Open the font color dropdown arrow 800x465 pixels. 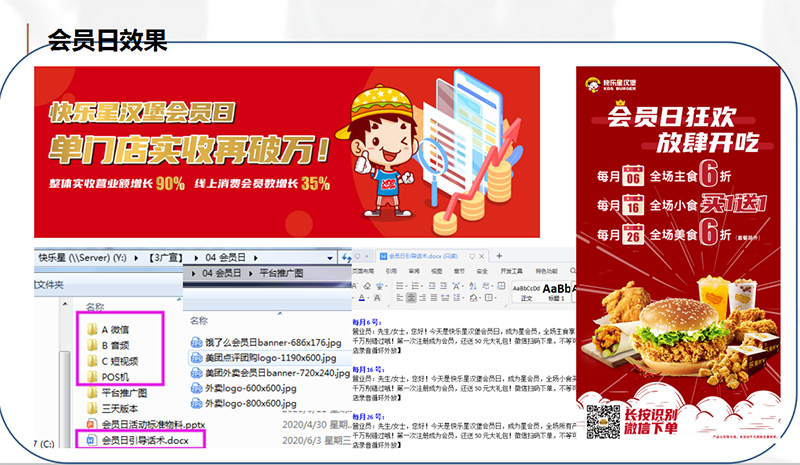368,298
